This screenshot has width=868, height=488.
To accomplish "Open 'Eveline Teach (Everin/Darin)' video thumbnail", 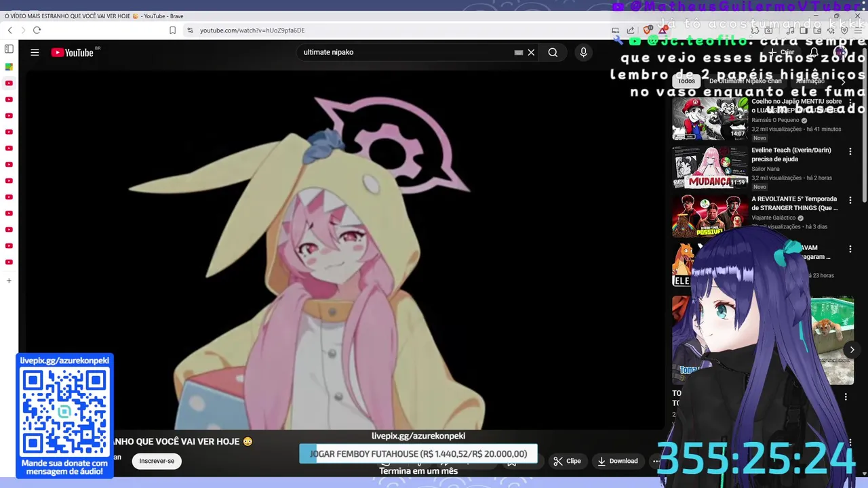I will [x=710, y=167].
